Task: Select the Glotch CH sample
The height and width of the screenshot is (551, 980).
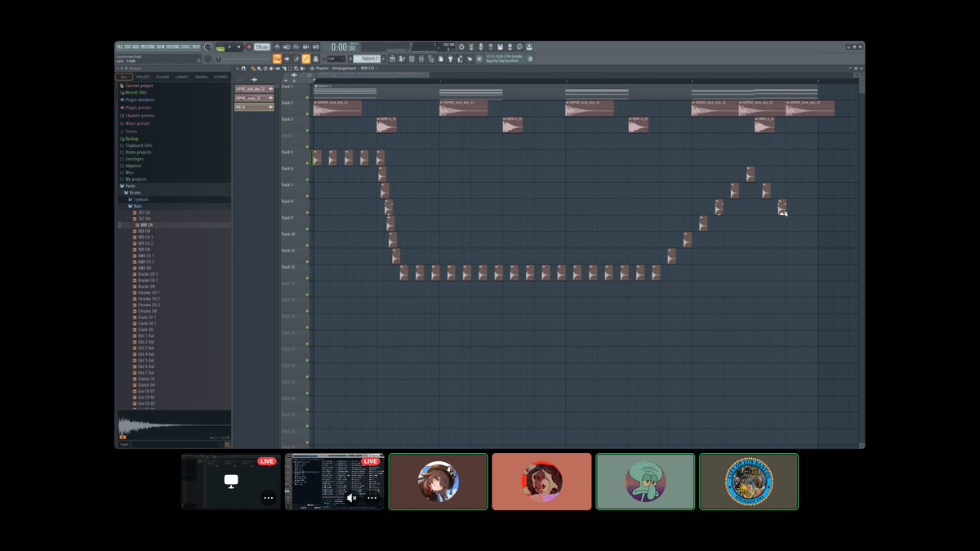Action: [146, 379]
